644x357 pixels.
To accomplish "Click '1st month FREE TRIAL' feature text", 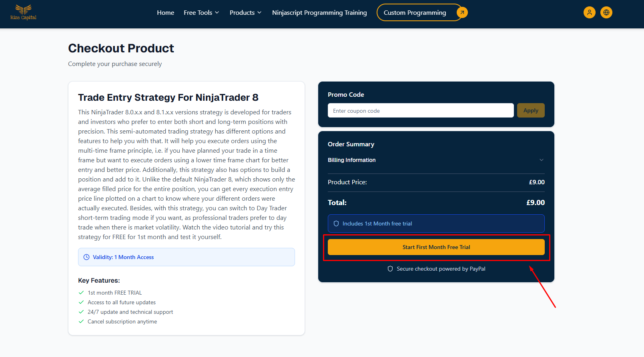I will (115, 293).
